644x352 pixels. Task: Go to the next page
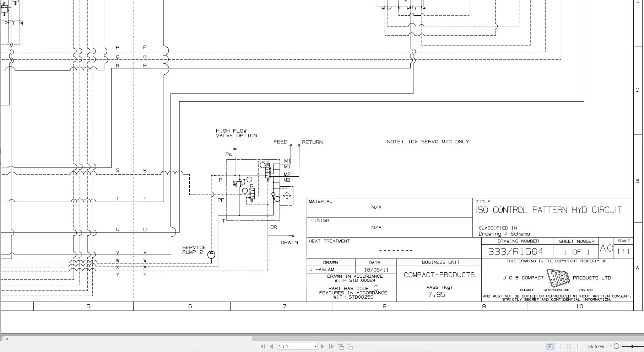coord(322,346)
